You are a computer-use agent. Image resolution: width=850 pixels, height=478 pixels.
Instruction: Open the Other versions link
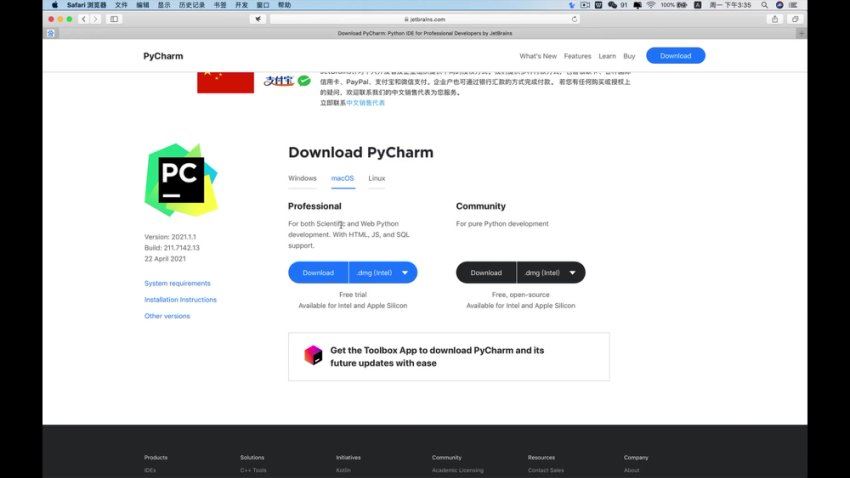(167, 316)
